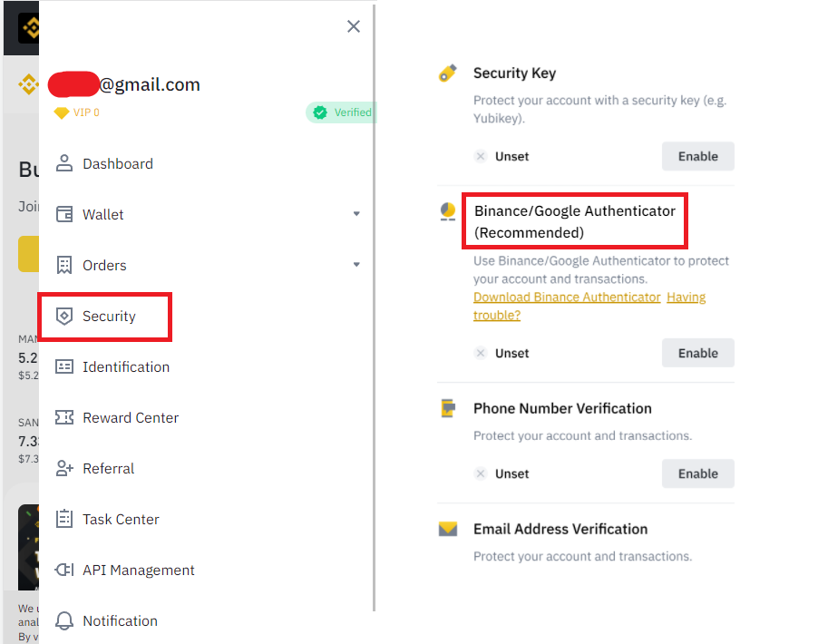Image resolution: width=818 pixels, height=644 pixels.
Task: Click the gmail.com account email text
Action: pos(150,84)
